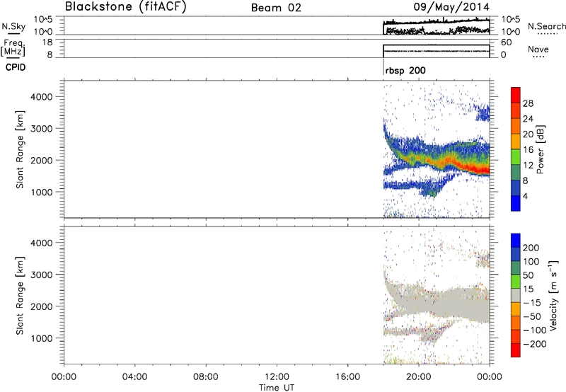
Task: Click the 'Power [dB]' colorbar label
Action: click(x=540, y=149)
